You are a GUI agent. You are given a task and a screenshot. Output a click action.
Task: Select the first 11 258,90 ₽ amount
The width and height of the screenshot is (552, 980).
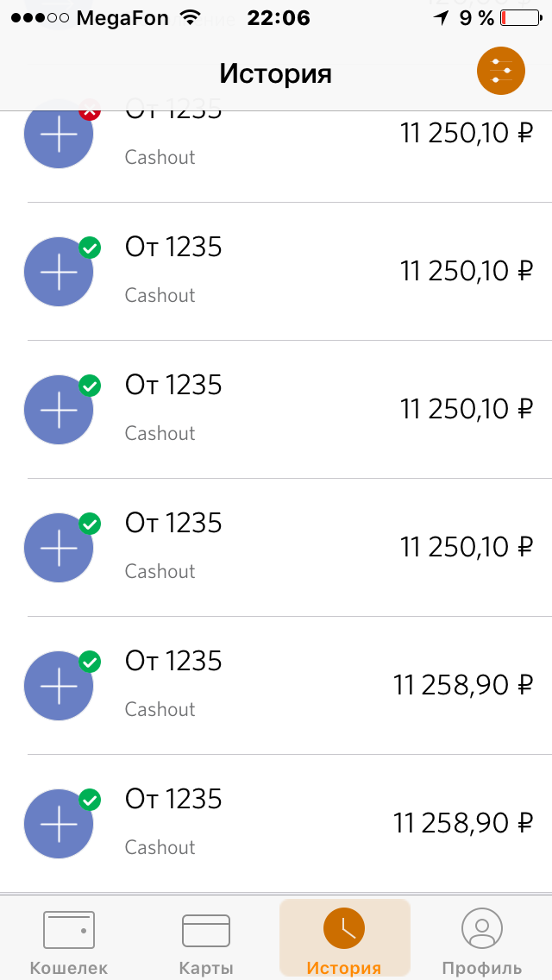464,686
